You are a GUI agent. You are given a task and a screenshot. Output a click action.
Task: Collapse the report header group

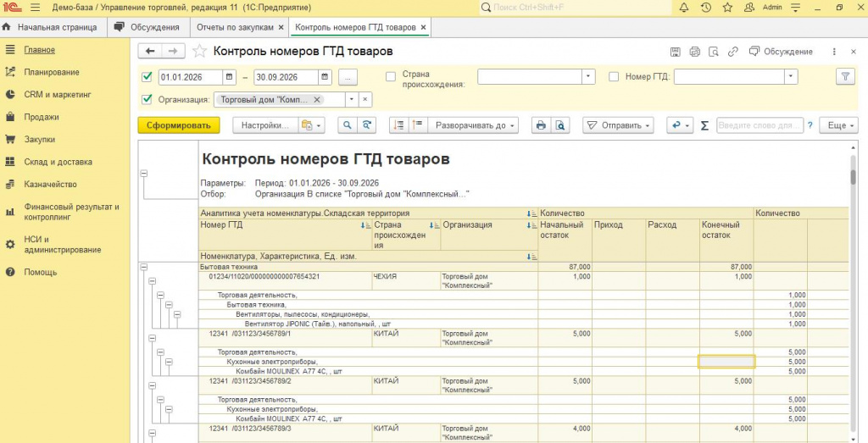click(144, 174)
